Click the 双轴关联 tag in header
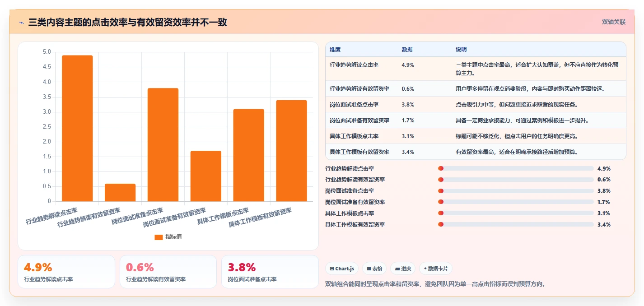The image size is (644, 306). (614, 22)
